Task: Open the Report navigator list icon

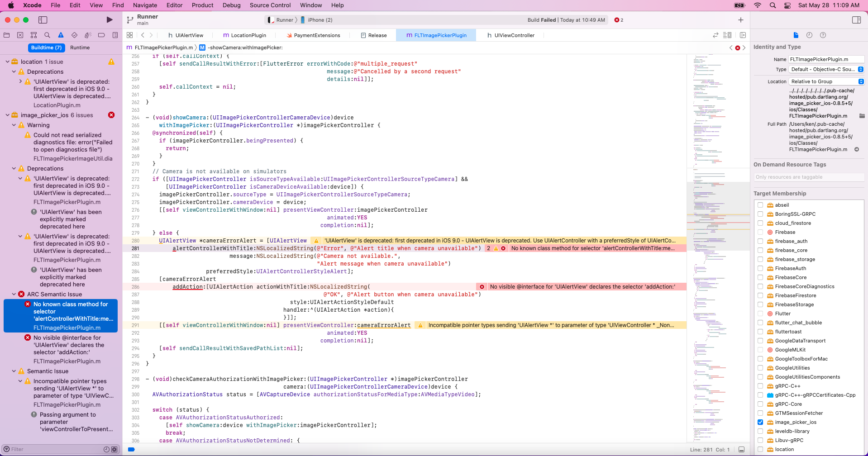Action: pyautogui.click(x=115, y=35)
